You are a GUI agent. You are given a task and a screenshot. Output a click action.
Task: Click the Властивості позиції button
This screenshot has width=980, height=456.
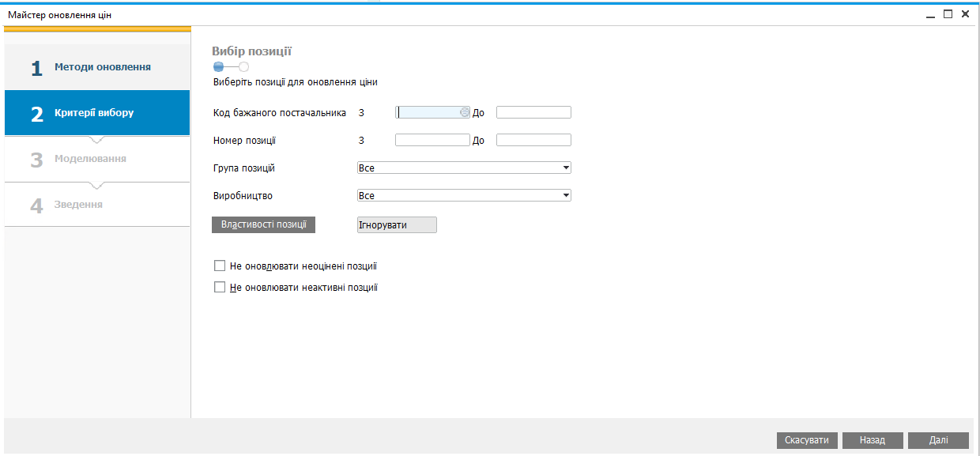(x=263, y=225)
